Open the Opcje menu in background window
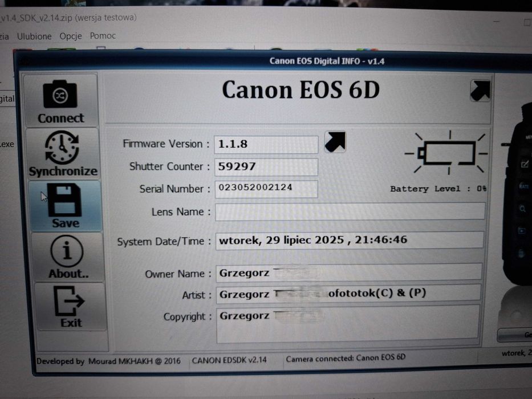 coord(71,36)
